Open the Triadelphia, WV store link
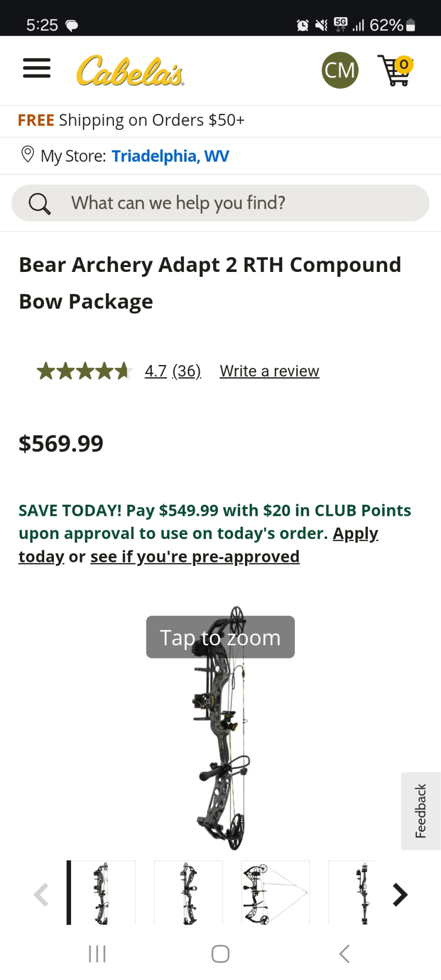The image size is (441, 980). 170,156
